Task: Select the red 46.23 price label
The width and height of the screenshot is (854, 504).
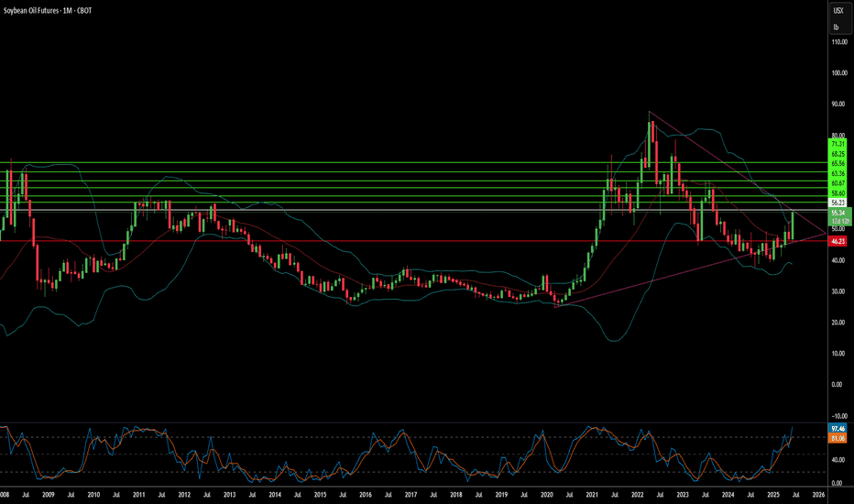Action: coord(838,241)
